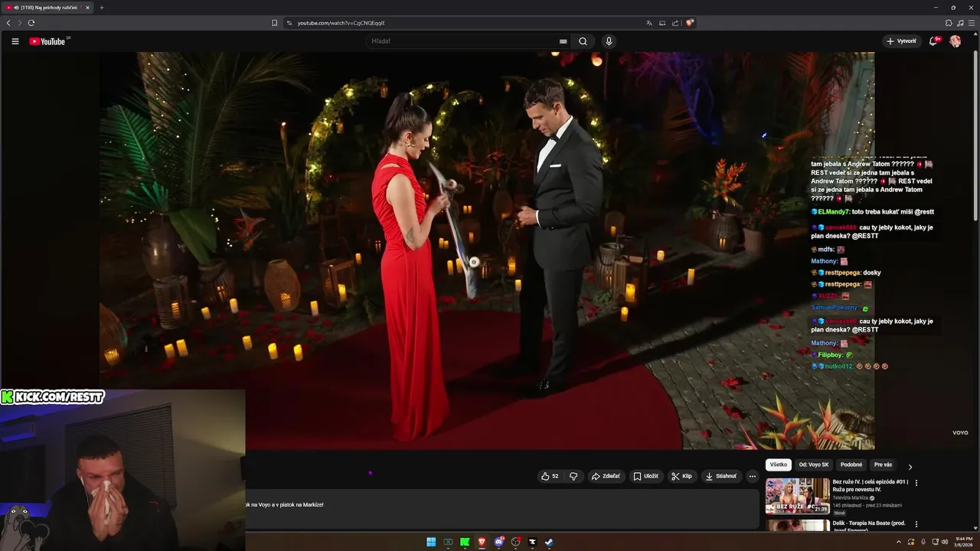The height and width of the screenshot is (551, 980).
Task: Click the address bar URL
Action: pyautogui.click(x=341, y=23)
